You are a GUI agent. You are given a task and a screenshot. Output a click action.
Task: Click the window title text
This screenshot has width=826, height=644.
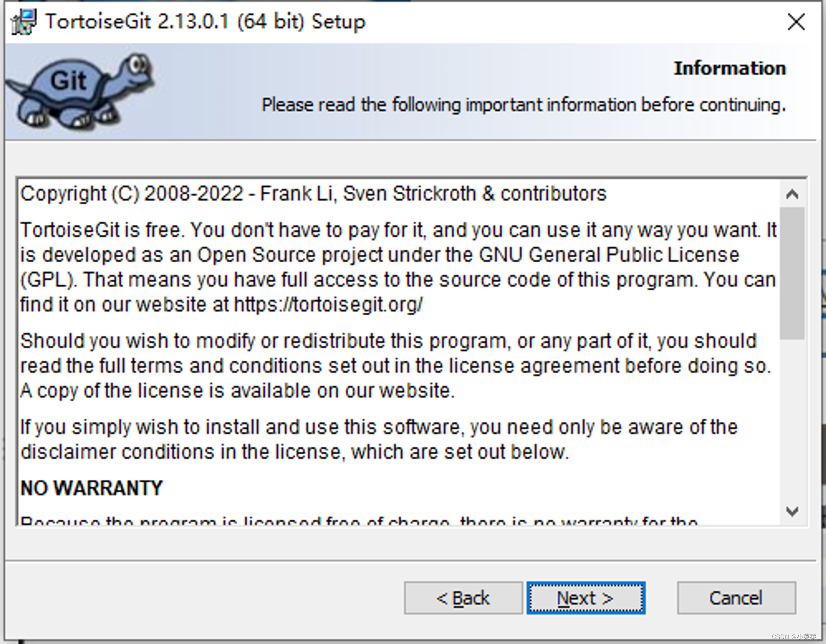pos(205,22)
